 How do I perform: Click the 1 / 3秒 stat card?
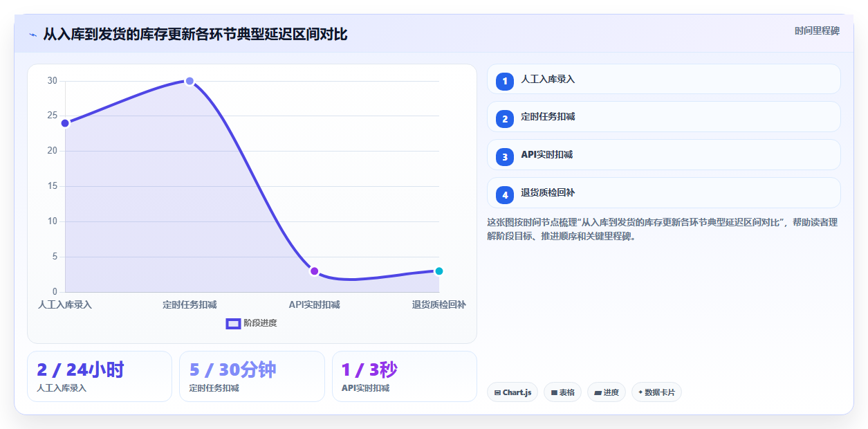[405, 376]
